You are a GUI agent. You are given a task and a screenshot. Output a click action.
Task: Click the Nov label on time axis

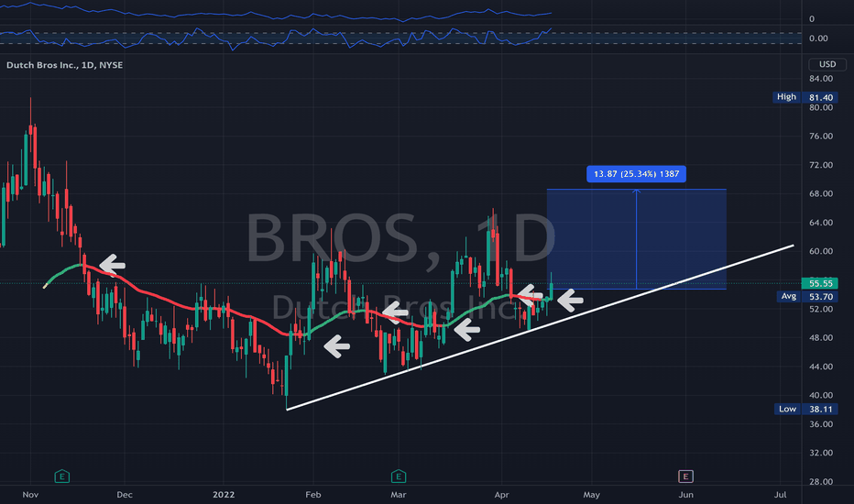tap(30, 495)
